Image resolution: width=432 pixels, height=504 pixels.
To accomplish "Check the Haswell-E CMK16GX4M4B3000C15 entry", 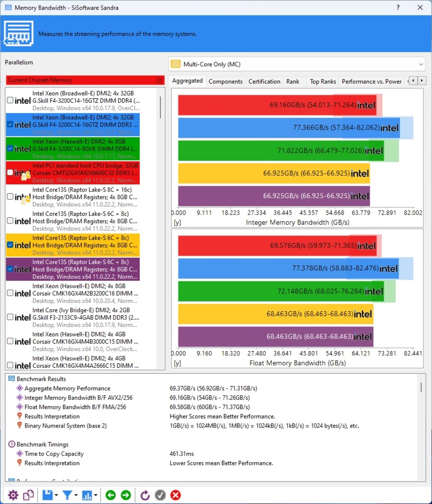I will coord(10,341).
